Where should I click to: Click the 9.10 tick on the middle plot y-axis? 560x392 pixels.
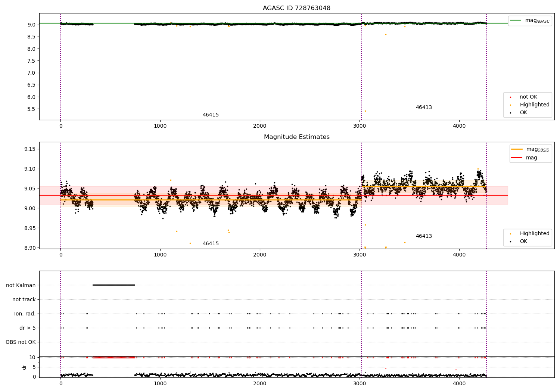click(x=30, y=169)
